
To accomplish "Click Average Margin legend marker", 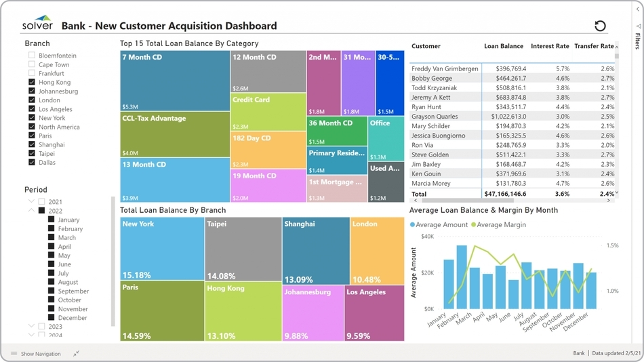I will click(x=473, y=225).
